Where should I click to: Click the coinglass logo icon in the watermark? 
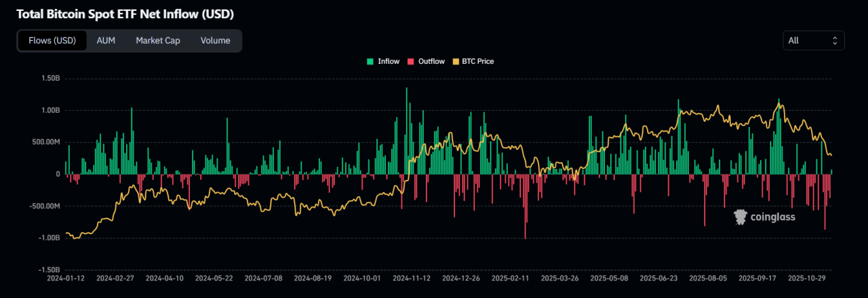(x=740, y=217)
